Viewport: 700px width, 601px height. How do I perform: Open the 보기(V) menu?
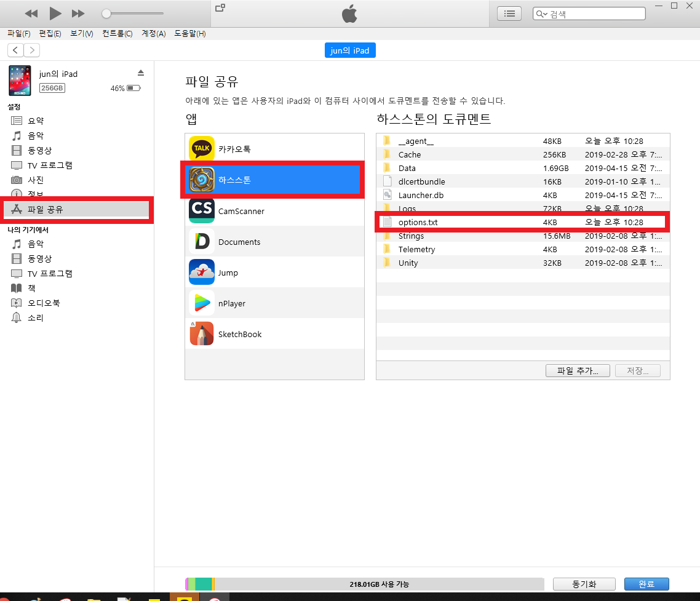click(x=82, y=33)
